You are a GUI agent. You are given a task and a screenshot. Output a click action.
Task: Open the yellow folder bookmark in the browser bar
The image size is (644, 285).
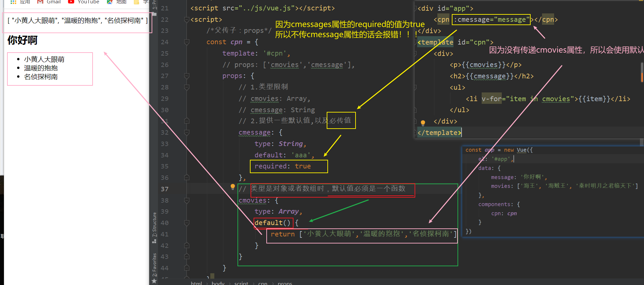pos(136,2)
